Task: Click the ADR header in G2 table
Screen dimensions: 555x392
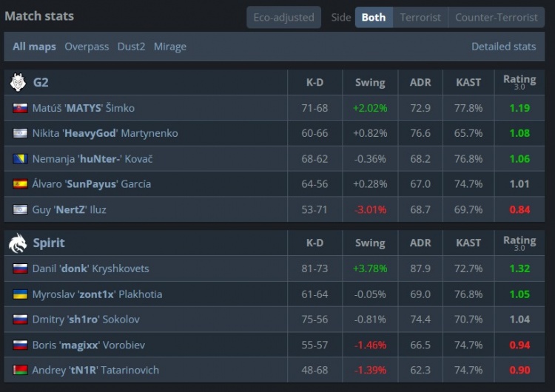Action: pos(420,82)
